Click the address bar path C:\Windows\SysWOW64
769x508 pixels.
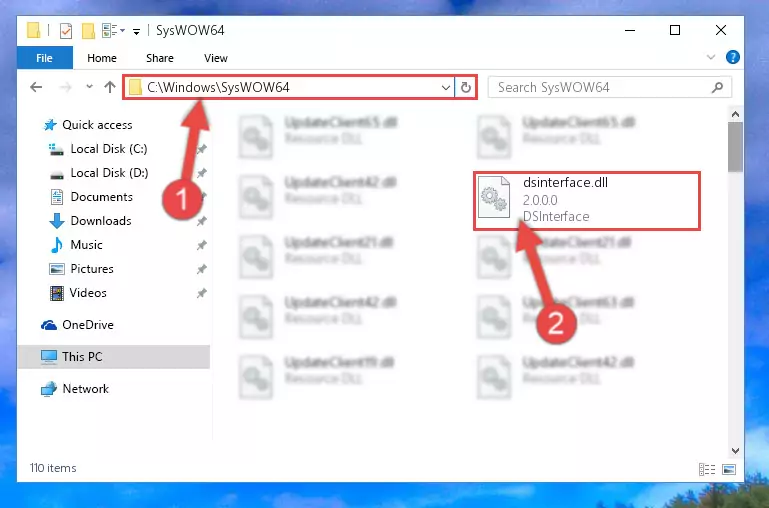218,87
